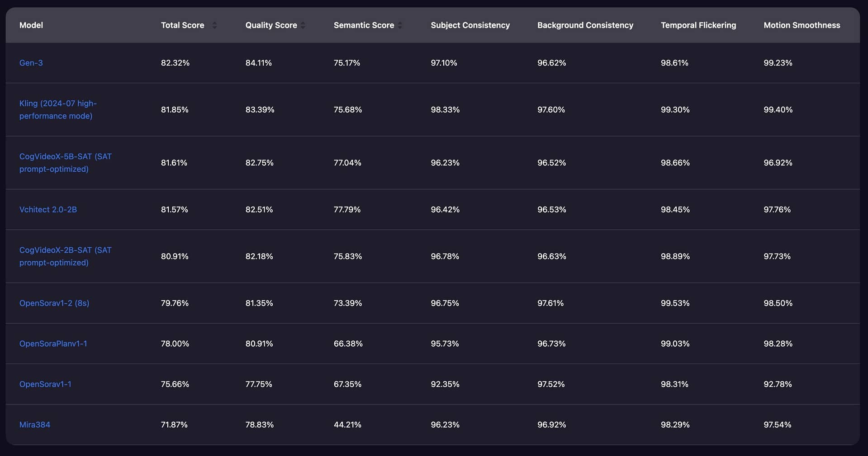Open the CogVideoX-2B-SAT model link
The height and width of the screenshot is (456, 868).
66,256
